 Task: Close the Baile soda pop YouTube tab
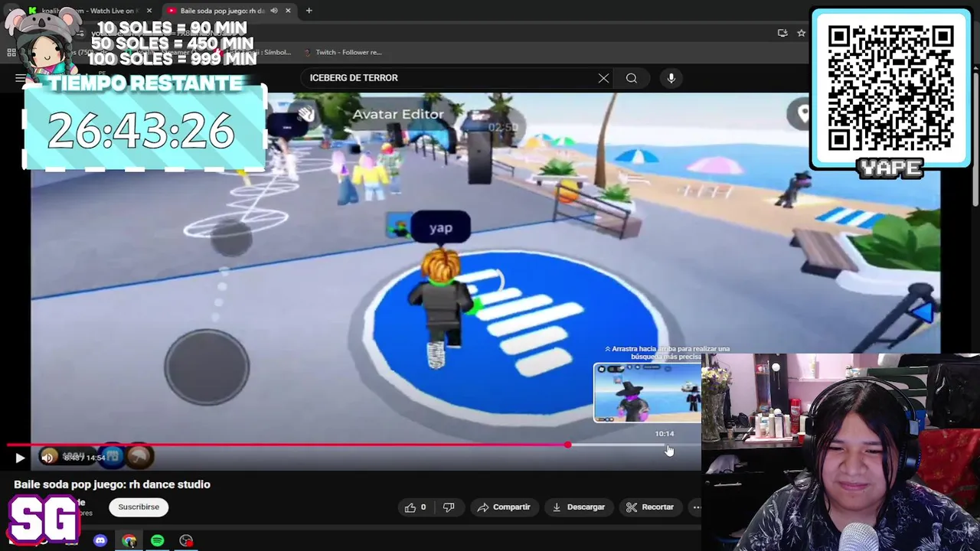tap(288, 11)
